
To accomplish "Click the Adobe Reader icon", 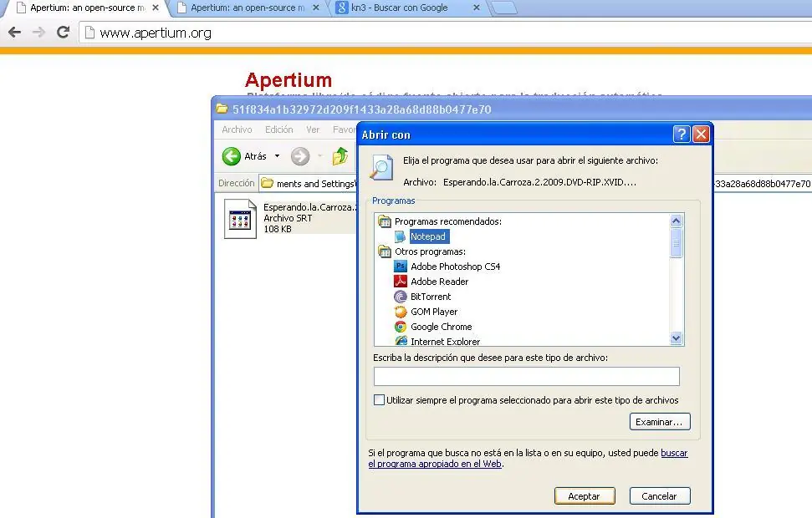I will 401,281.
